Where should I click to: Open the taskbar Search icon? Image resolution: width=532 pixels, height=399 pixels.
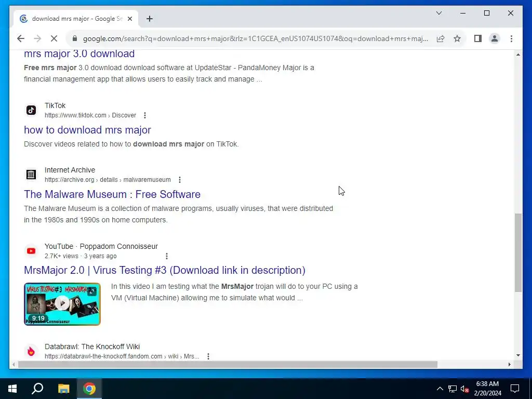click(x=37, y=389)
